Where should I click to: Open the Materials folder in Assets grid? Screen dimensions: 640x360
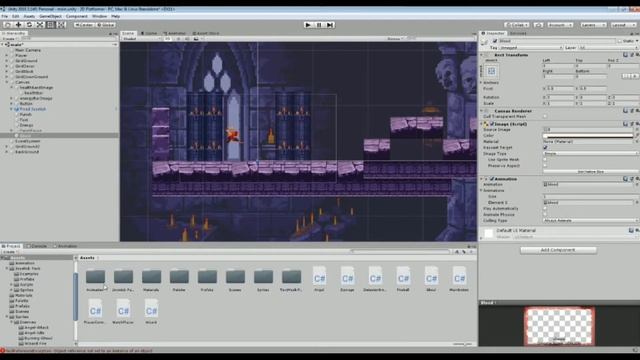click(151, 280)
